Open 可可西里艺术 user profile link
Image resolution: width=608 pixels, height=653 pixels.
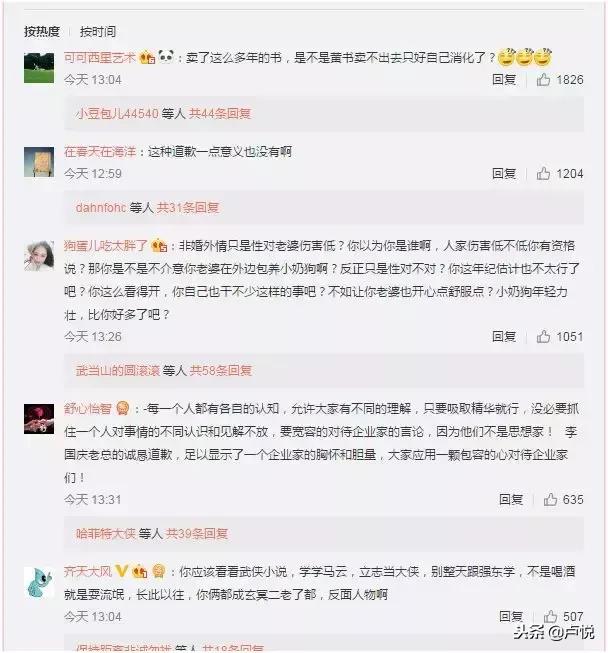(100, 57)
